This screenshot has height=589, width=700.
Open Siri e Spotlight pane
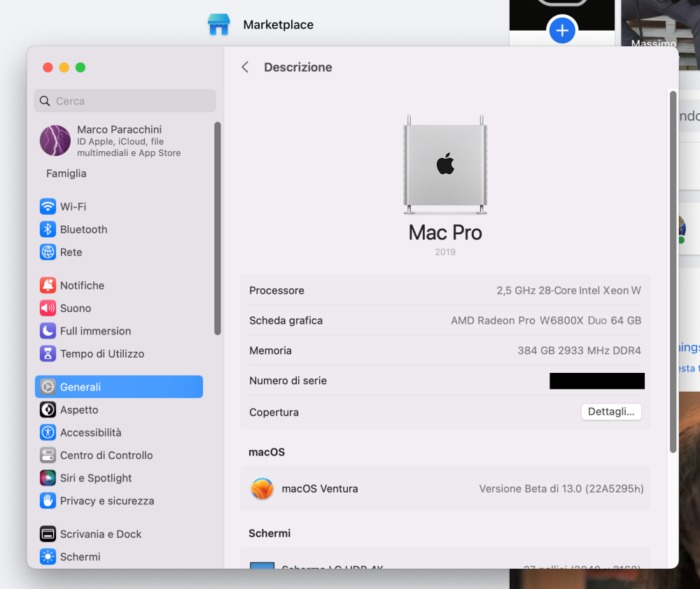click(119, 478)
